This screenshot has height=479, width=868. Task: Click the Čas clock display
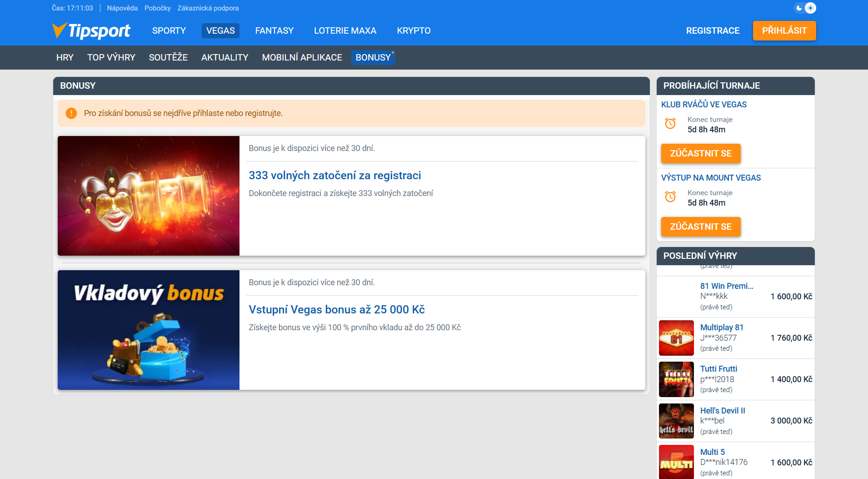click(72, 8)
